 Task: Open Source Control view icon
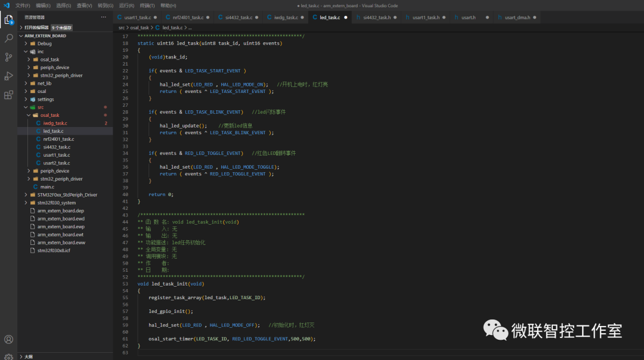click(9, 57)
